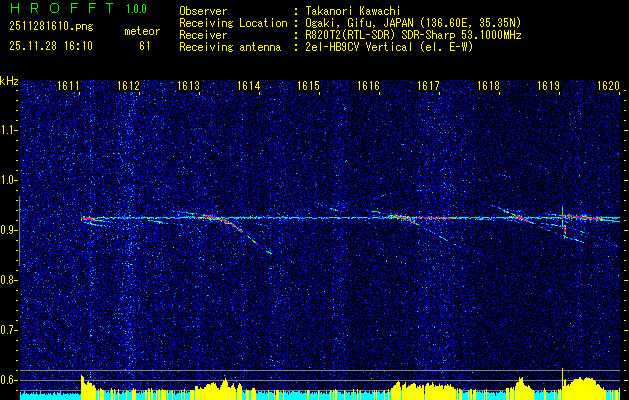Click time marker 1615

[308, 85]
